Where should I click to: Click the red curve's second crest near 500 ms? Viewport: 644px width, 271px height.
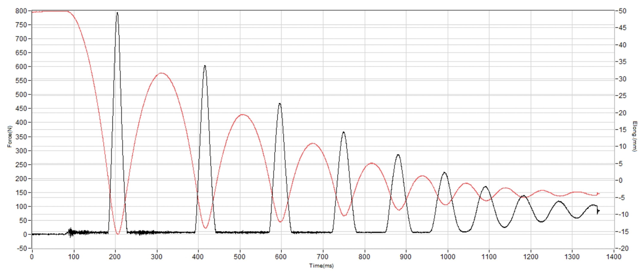point(242,115)
